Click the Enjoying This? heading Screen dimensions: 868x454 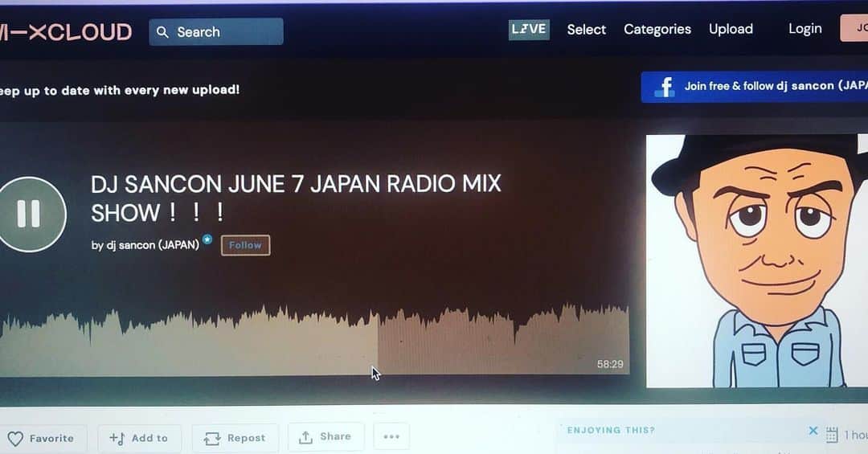click(611, 430)
